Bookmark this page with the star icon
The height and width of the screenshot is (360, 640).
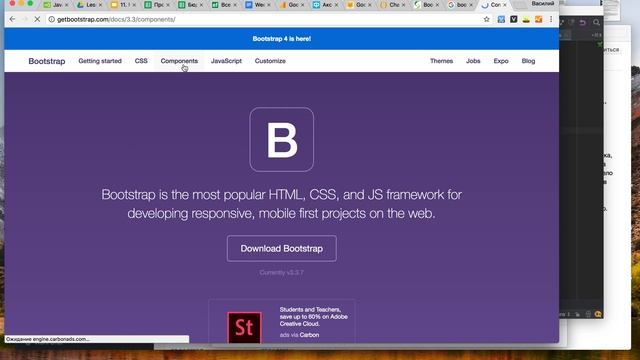click(487, 19)
